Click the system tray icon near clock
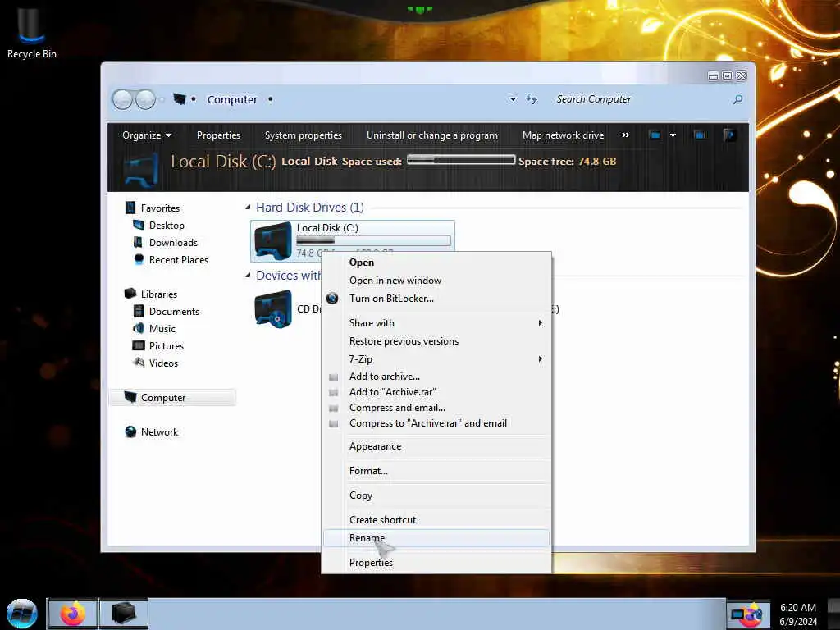The width and height of the screenshot is (840, 630). click(x=748, y=614)
